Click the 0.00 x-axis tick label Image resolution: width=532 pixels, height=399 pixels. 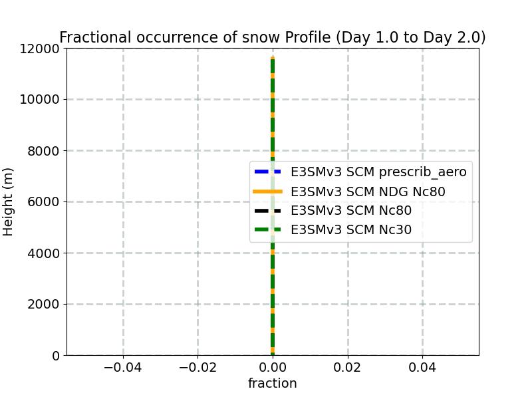point(273,367)
